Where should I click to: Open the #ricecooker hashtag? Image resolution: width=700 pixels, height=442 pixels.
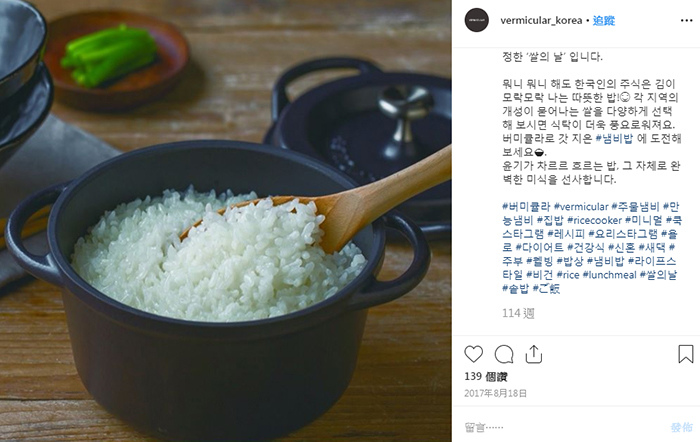pyautogui.click(x=594, y=220)
